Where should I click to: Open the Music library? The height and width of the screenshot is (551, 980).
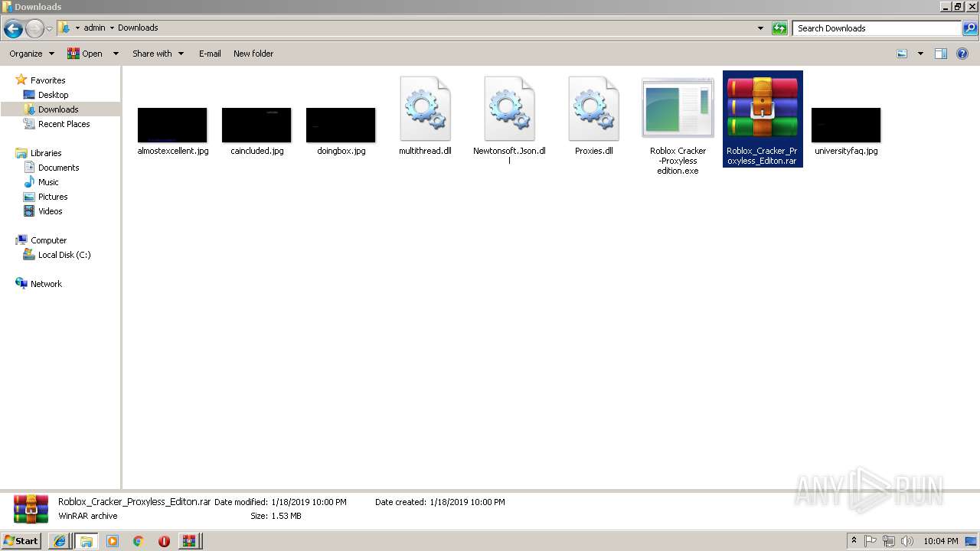(x=48, y=182)
